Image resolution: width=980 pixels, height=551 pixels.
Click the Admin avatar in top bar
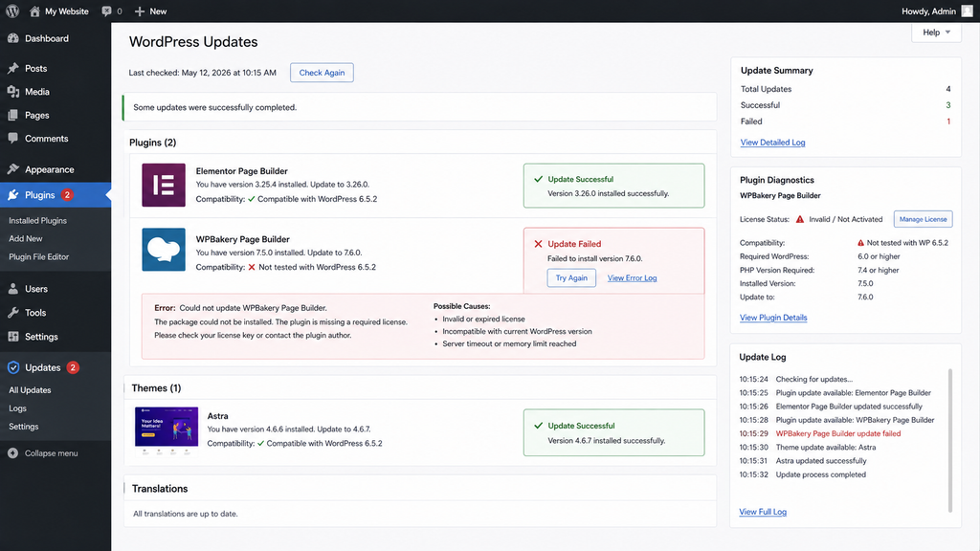(x=967, y=11)
